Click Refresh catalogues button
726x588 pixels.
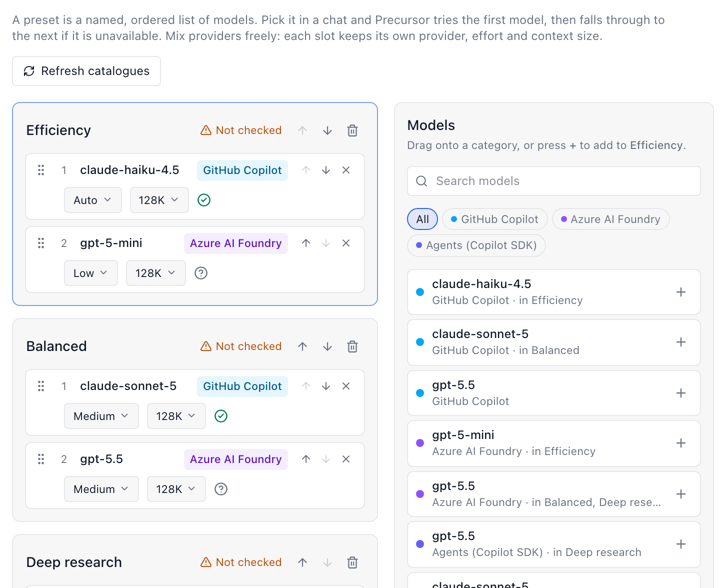click(86, 71)
